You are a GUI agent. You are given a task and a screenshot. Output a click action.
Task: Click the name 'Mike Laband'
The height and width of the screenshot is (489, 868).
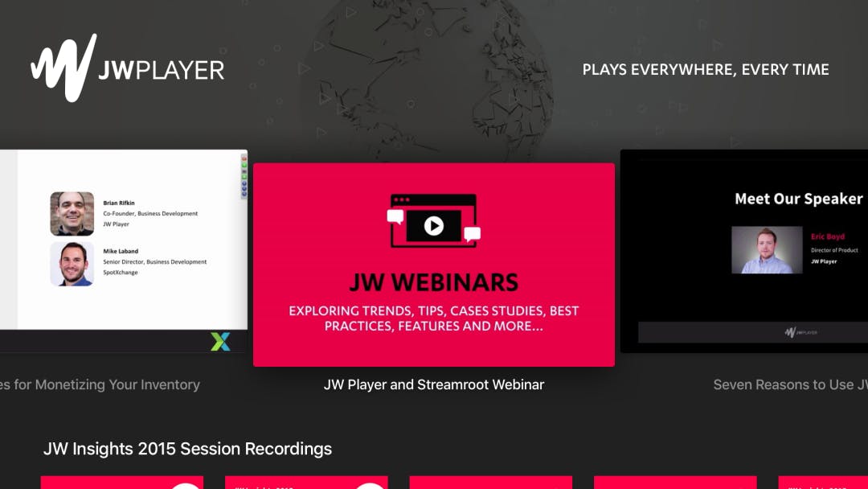[121, 251]
